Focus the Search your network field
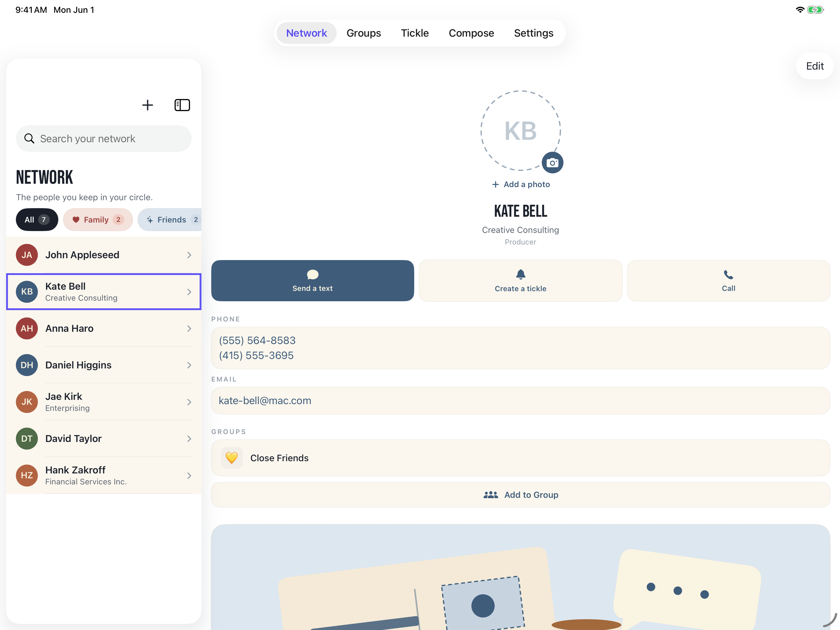840x630 pixels. 104,139
